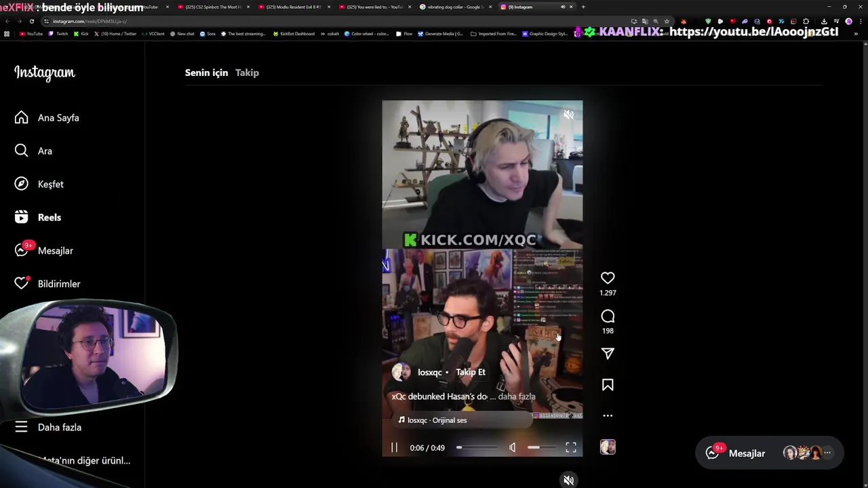This screenshot has width=868, height=488.
Task: Open browser extensions puzzle icon
Action: (x=806, y=21)
